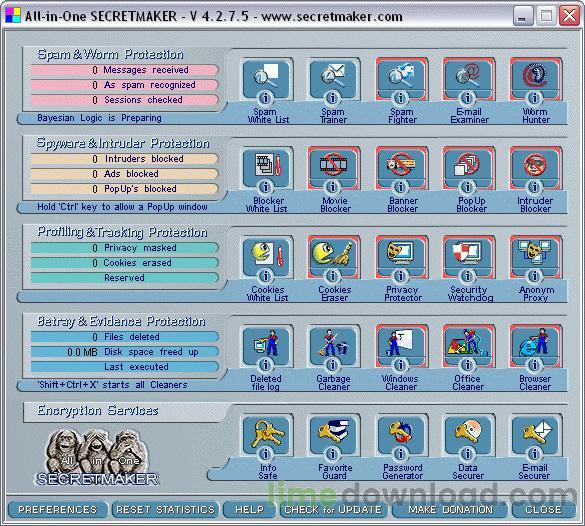Screen dimensions: 585x526
Task: Show info for Spam Fighter
Action: [x=400, y=98]
